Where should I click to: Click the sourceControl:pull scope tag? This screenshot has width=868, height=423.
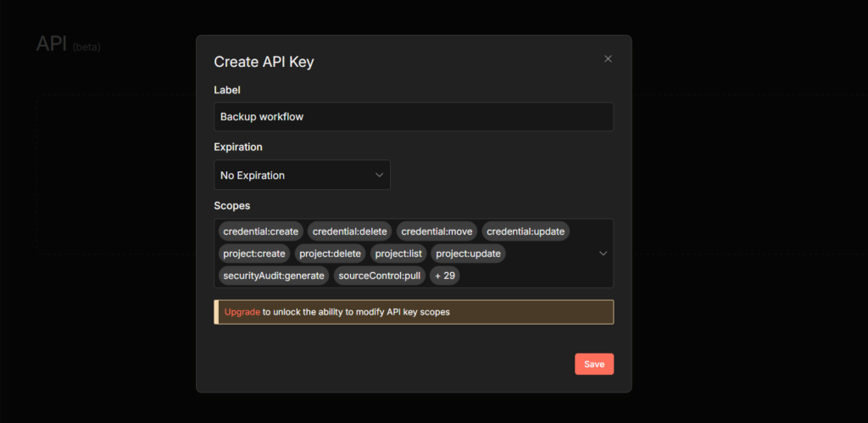click(x=377, y=276)
